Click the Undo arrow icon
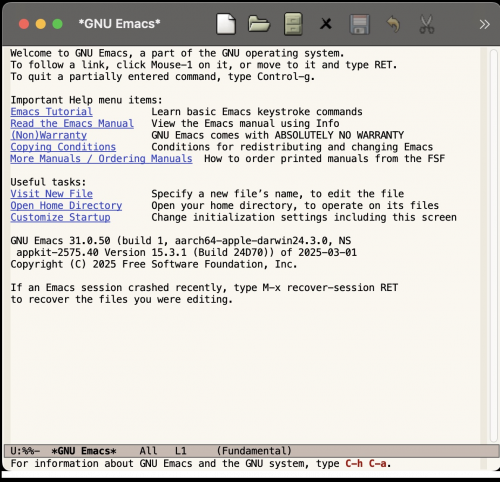The image size is (500, 482). click(393, 25)
